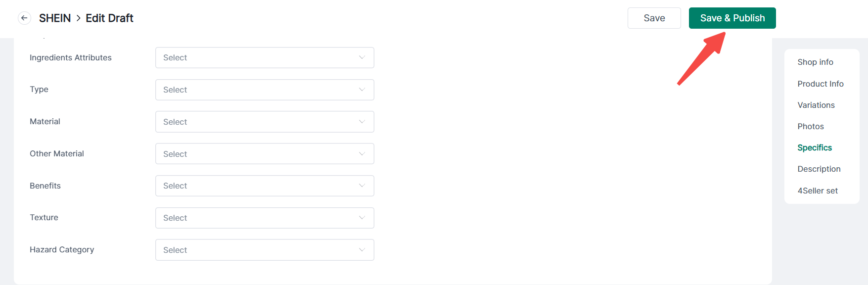Viewport: 868px width, 285px height.
Task: Jump to Product Info section
Action: pos(820,84)
